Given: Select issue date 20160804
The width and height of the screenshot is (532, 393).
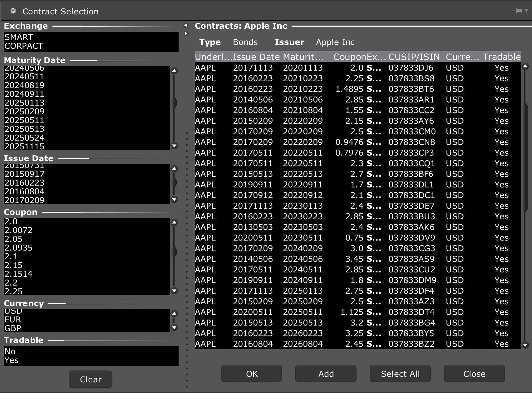Looking at the screenshot, I should click(x=87, y=192).
